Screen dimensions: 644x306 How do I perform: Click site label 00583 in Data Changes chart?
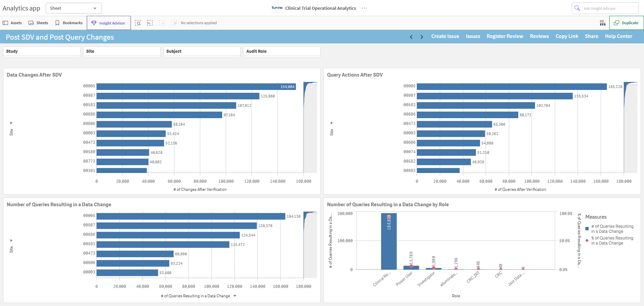point(89,105)
